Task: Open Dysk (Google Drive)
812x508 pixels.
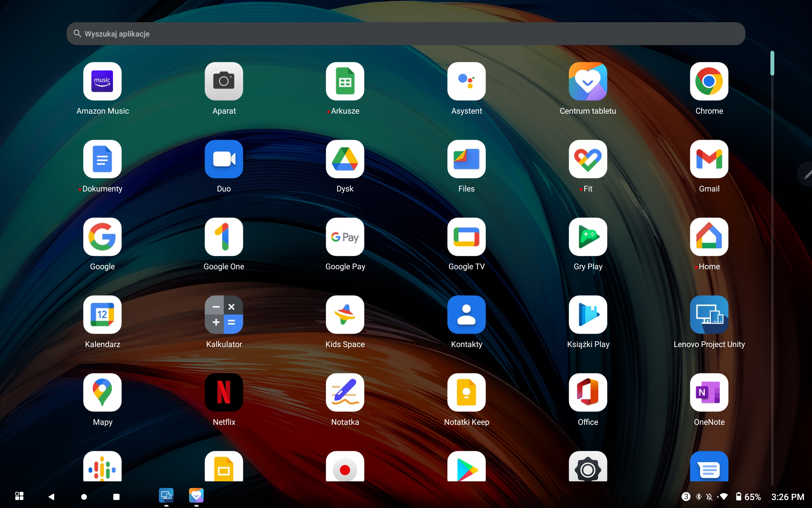Action: [345, 159]
